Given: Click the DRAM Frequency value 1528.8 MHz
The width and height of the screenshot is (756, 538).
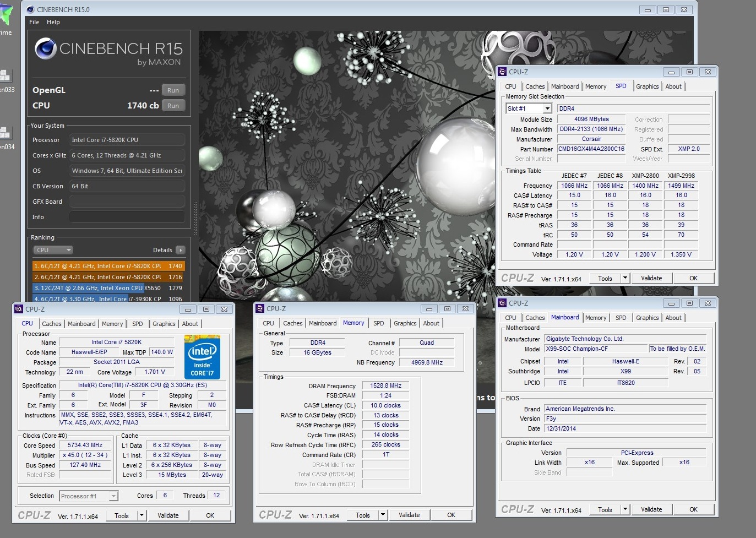Looking at the screenshot, I should point(385,385).
